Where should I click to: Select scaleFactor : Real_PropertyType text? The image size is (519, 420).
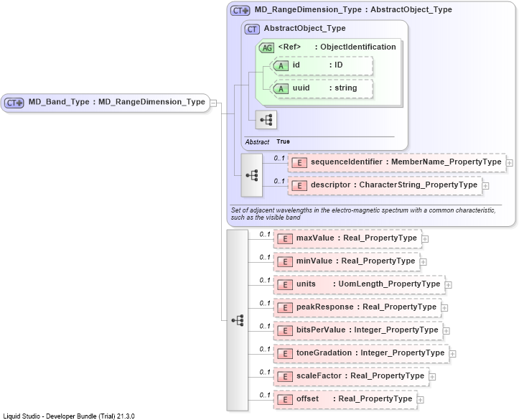tap(360, 375)
